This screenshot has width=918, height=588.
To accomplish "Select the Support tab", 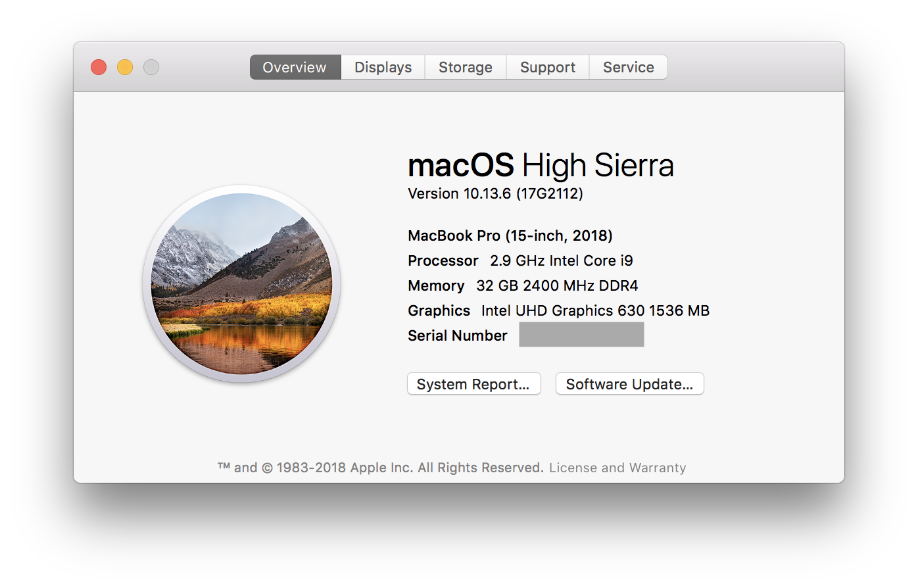I will 547,66.
